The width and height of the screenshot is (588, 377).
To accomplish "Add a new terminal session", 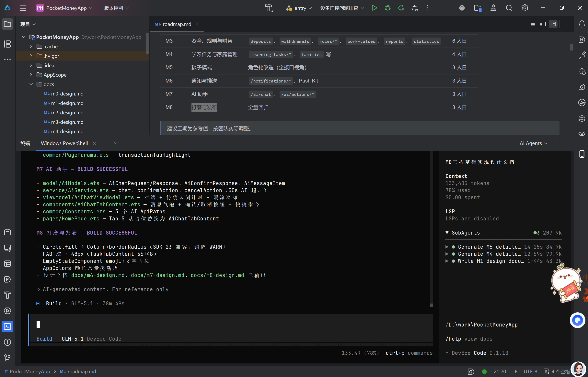I will point(105,143).
